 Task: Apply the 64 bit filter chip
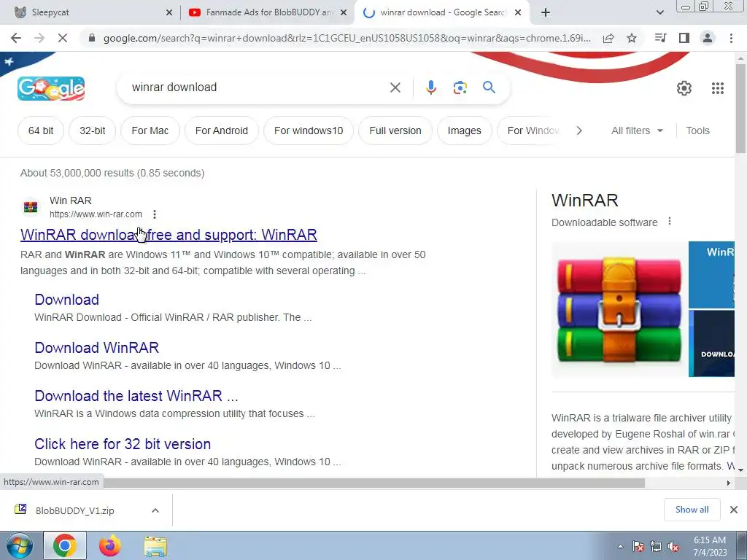(x=41, y=131)
